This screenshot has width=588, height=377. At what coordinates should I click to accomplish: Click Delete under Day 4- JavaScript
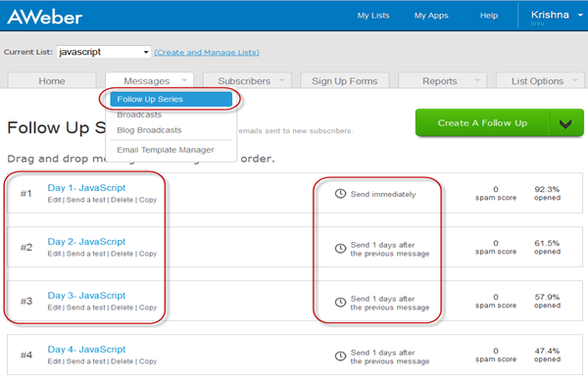tap(122, 361)
